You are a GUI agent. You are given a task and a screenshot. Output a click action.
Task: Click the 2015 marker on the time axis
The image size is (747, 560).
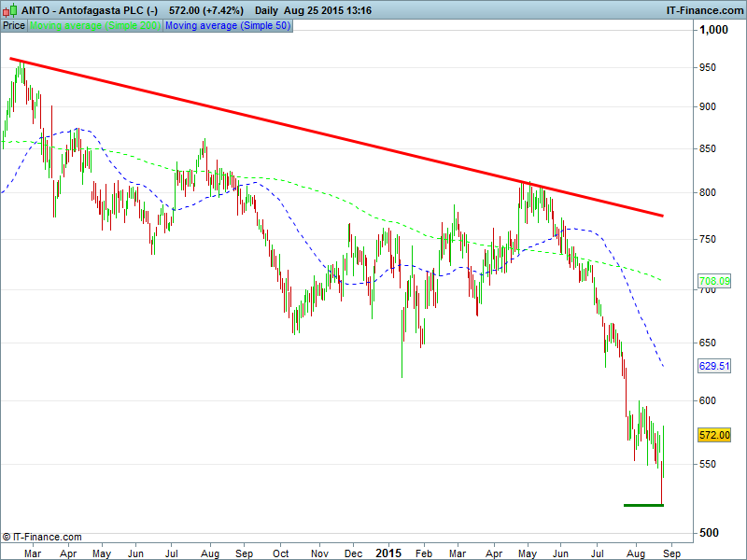387,553
